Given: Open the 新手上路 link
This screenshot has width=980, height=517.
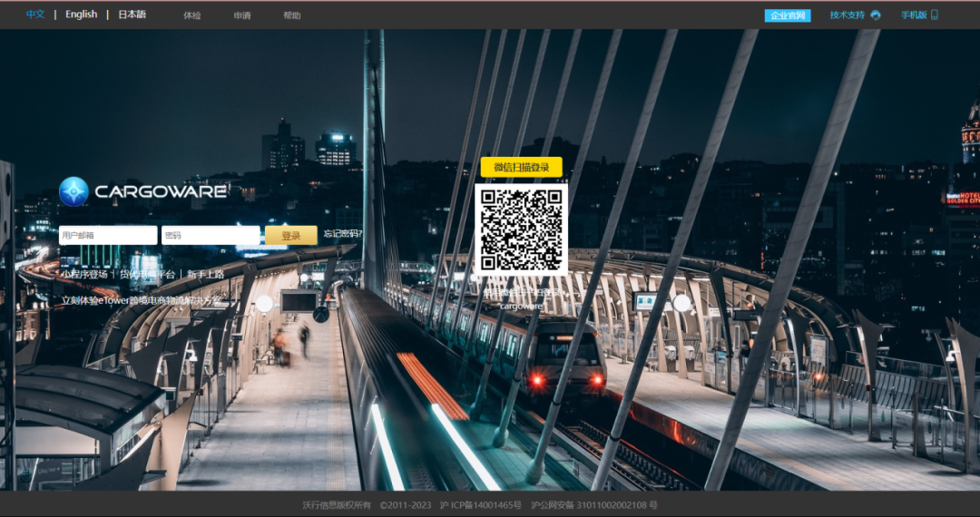Looking at the screenshot, I should pyautogui.click(x=206, y=274).
